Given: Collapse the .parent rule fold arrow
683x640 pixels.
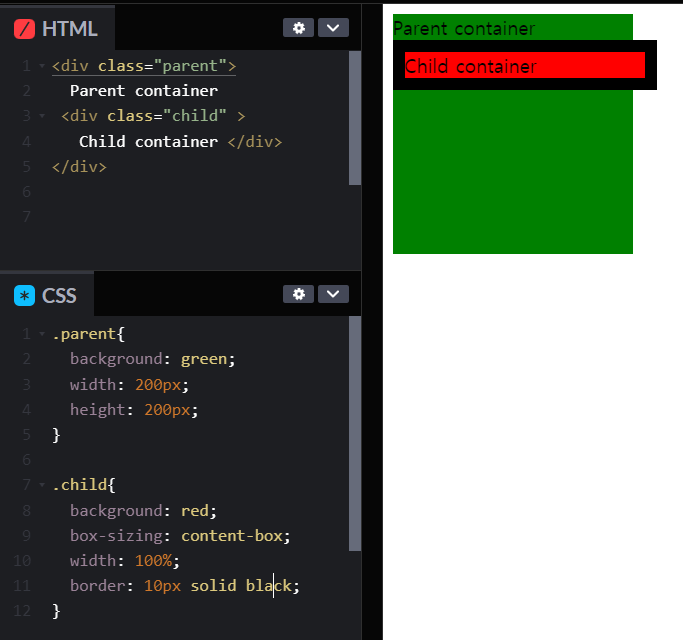Looking at the screenshot, I should tap(42, 334).
